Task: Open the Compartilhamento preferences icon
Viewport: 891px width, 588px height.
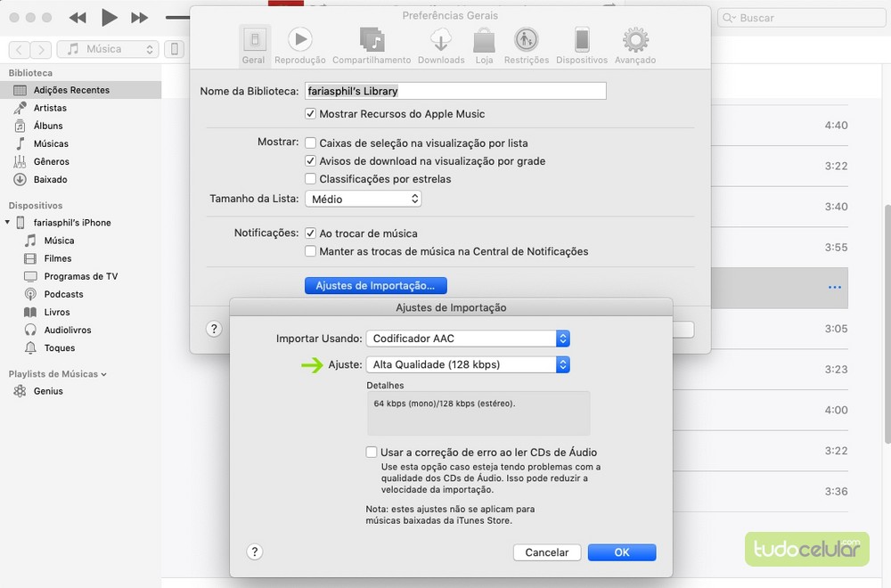Action: [x=372, y=40]
